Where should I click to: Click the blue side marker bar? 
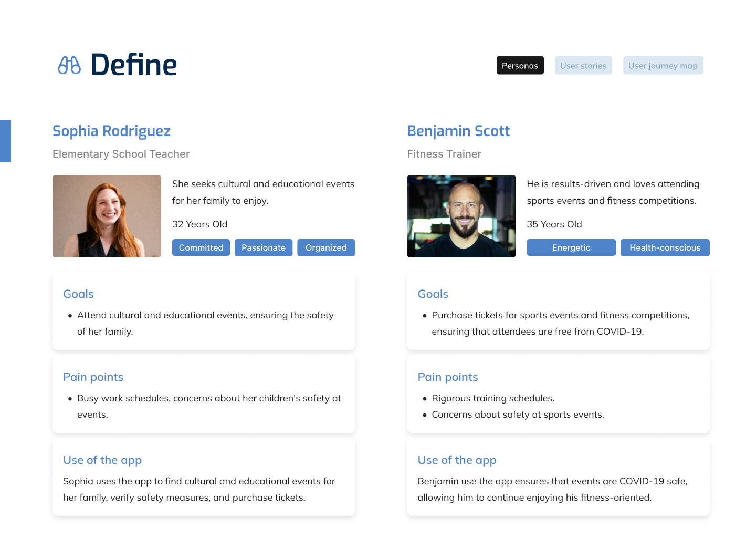point(5,141)
